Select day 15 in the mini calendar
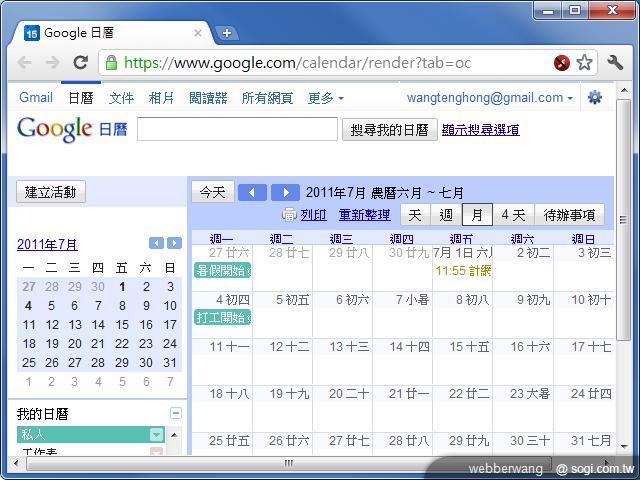Image resolution: width=640 pixels, height=480 pixels. [122, 325]
